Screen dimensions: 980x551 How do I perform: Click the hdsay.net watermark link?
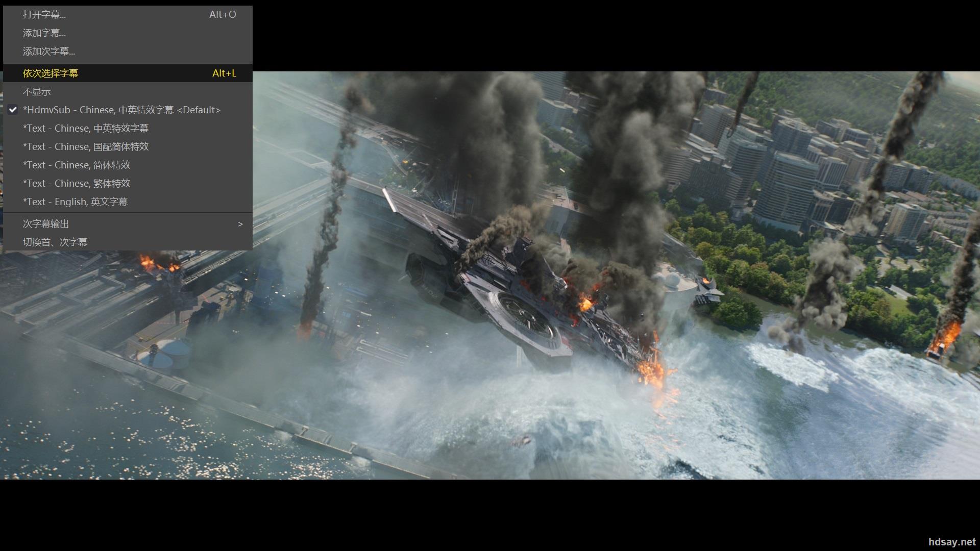[x=951, y=542]
